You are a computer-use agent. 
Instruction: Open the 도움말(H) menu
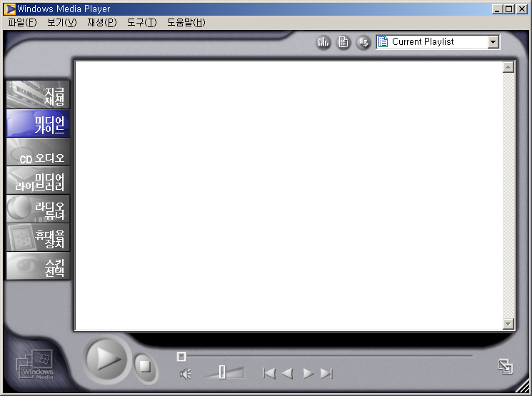186,23
